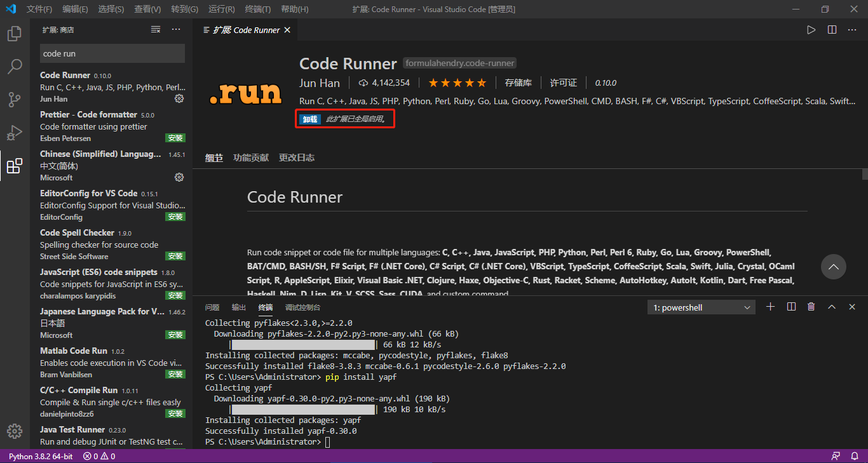Create a new terminal with plus icon
Screen dimensions: 868x463
tap(771, 307)
